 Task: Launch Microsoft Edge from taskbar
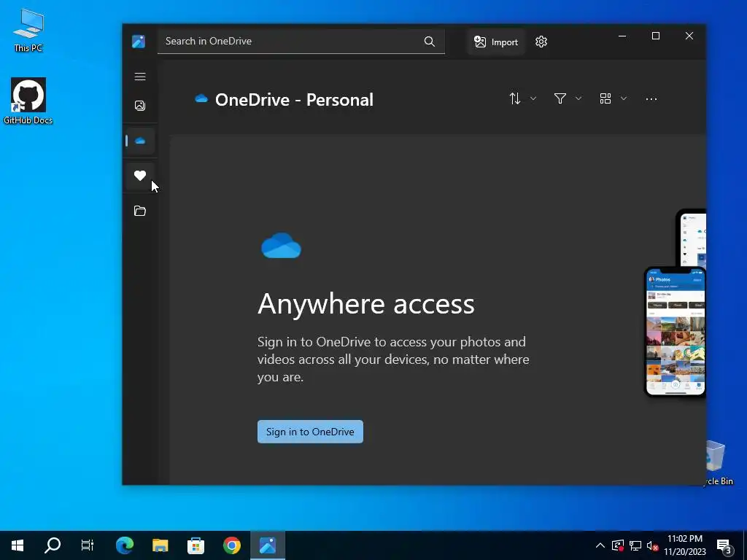point(125,545)
